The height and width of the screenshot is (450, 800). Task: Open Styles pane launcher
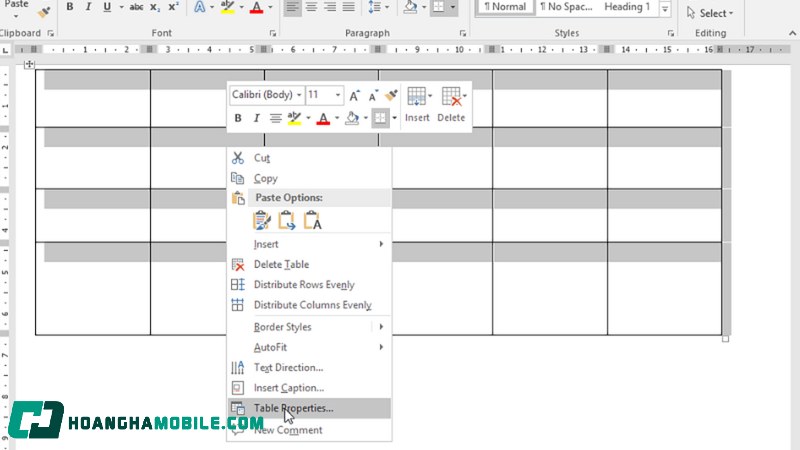670,33
